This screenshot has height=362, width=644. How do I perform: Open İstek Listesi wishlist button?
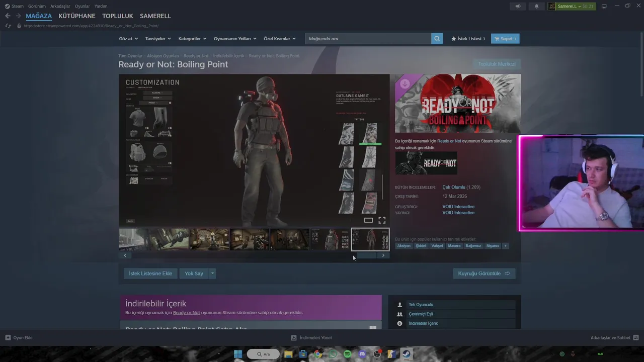pos(468,39)
